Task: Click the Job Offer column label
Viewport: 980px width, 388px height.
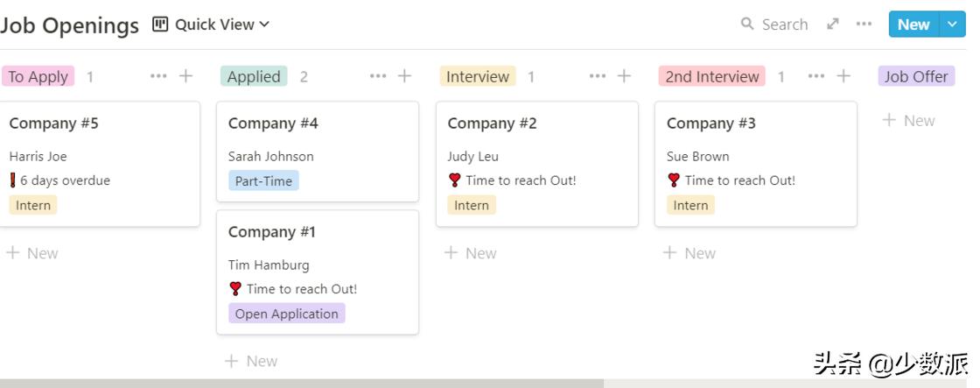Action: [916, 76]
